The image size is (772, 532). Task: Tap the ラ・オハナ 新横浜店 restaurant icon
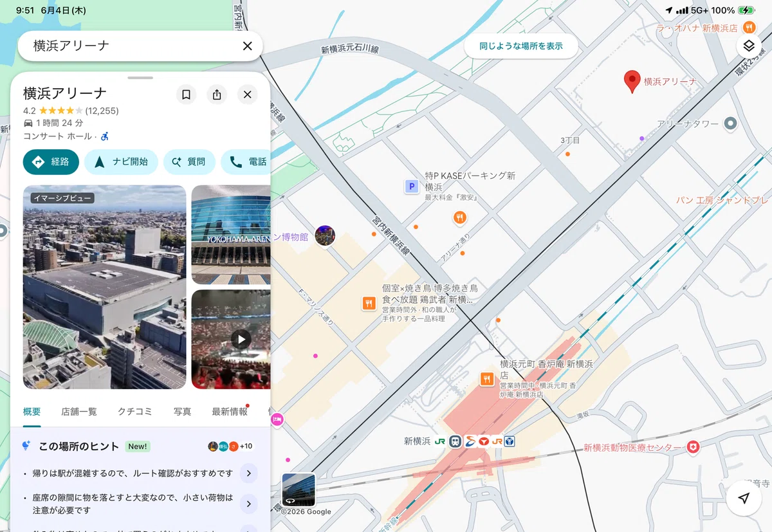(x=749, y=28)
